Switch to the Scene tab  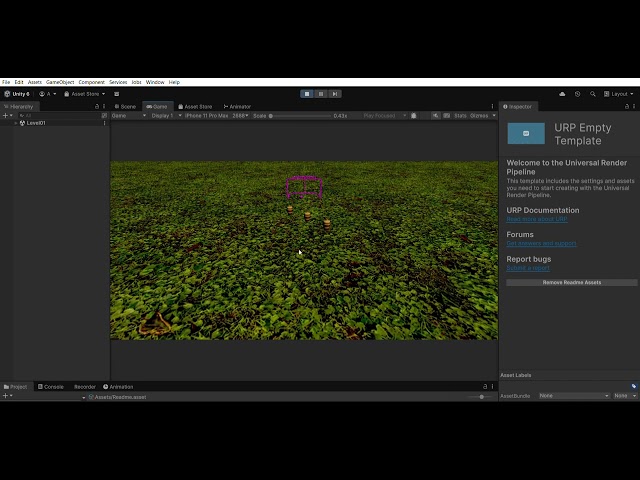[125, 107]
